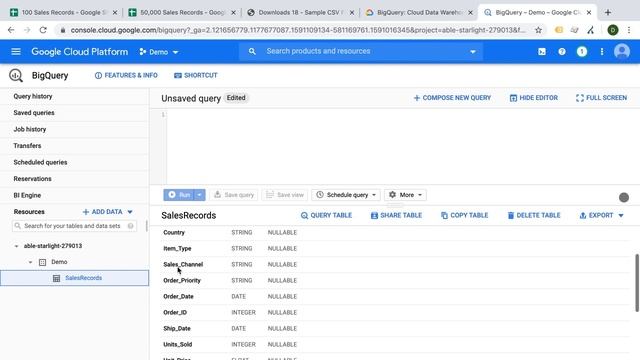The height and width of the screenshot is (360, 640).
Task: Switch to 50,000 Sales Records tab
Action: [x=182, y=13]
